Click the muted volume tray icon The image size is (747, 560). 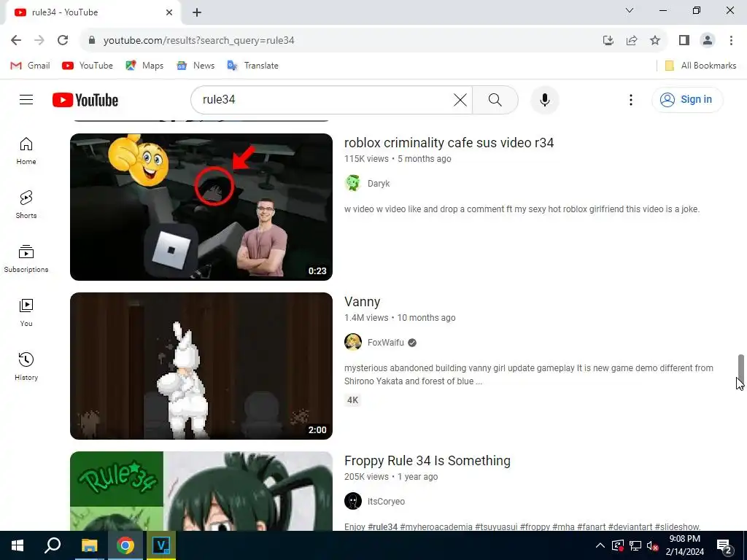(x=652, y=545)
